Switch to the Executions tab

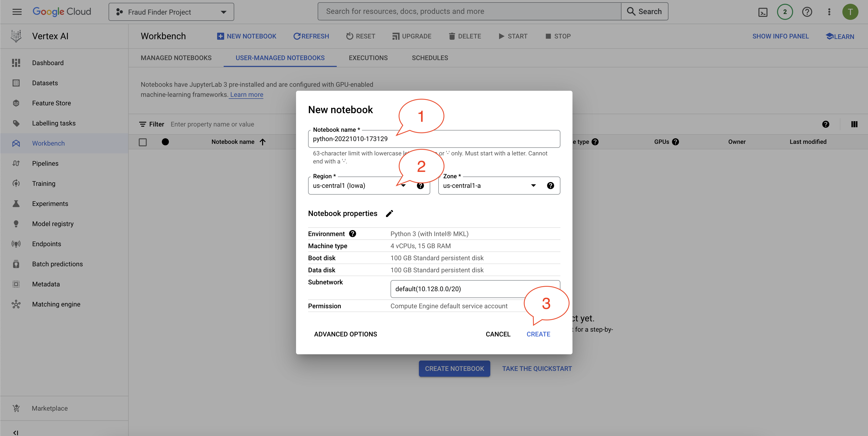368,58
